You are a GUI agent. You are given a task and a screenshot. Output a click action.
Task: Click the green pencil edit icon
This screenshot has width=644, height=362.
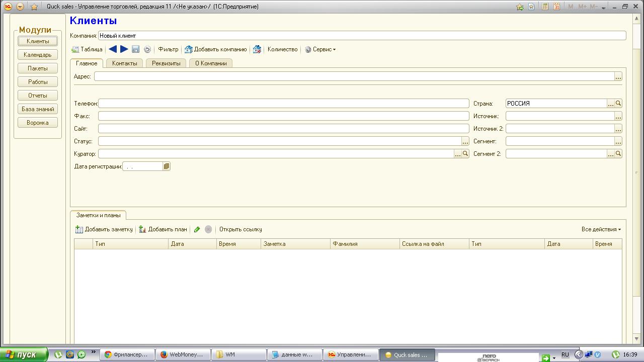tap(197, 229)
